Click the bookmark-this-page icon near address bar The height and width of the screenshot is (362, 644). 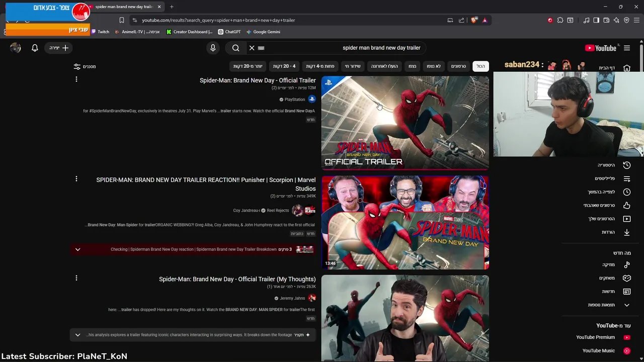coord(121,20)
